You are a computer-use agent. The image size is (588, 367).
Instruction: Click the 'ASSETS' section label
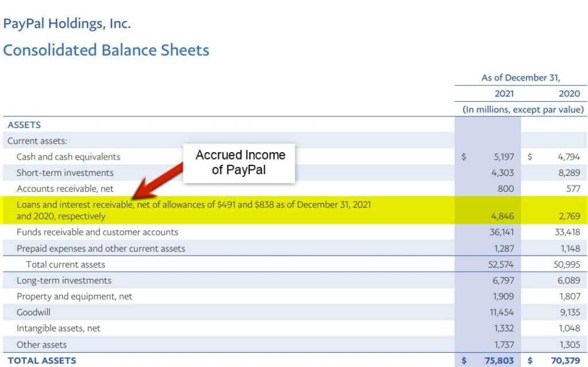(23, 125)
